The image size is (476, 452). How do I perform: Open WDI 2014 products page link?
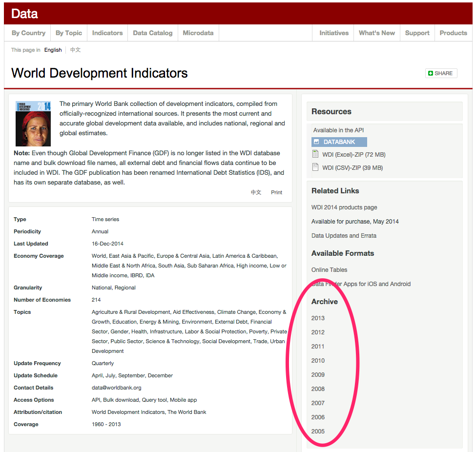coord(344,207)
